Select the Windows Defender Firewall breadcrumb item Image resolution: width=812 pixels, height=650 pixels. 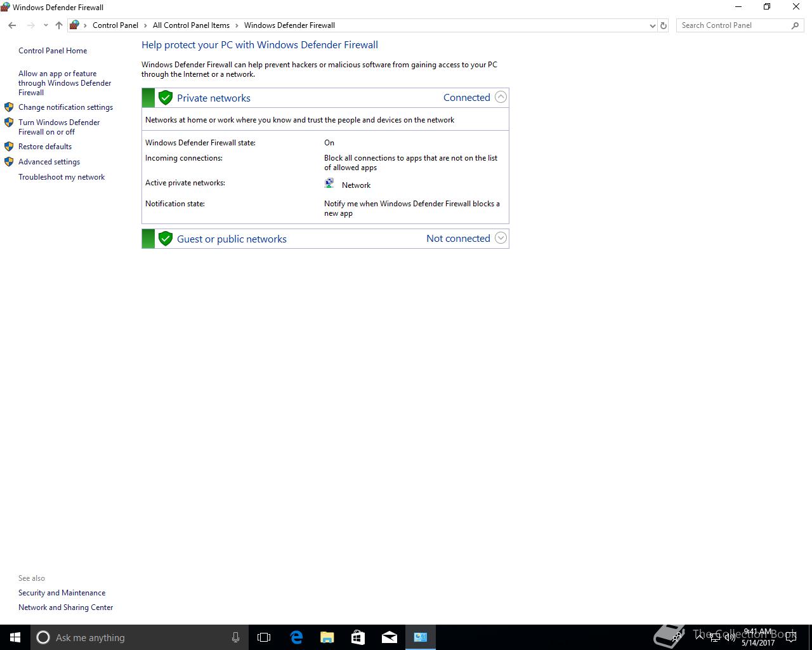point(289,25)
